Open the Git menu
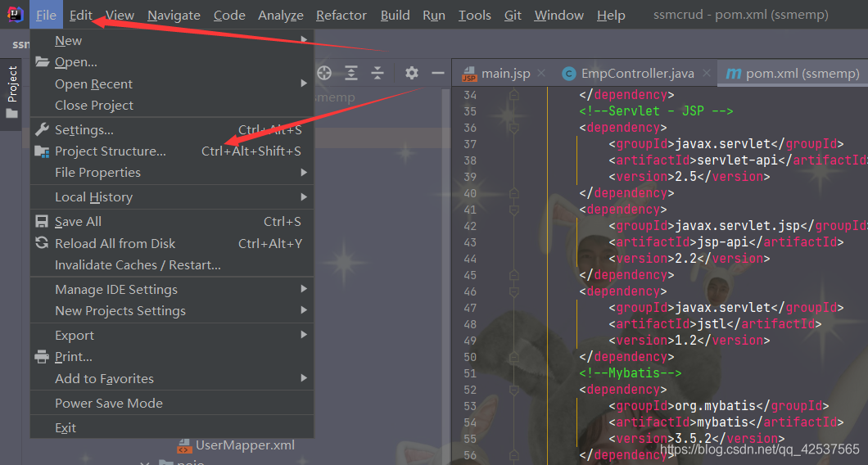This screenshot has height=465, width=868. 513,15
